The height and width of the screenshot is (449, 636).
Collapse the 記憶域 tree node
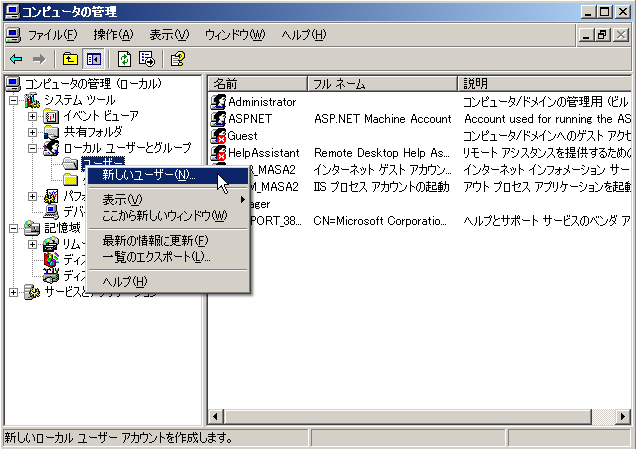(13, 228)
